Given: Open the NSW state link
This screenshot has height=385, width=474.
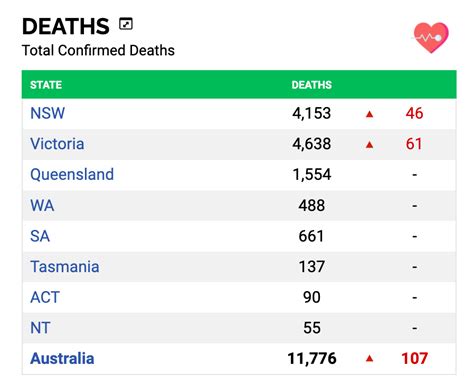Looking at the screenshot, I should tap(47, 113).
